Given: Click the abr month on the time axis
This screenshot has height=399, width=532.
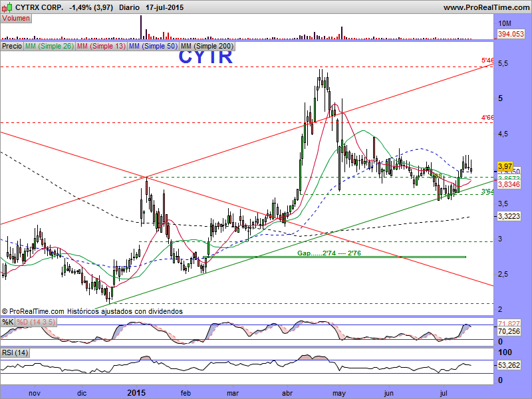Looking at the screenshot, I should pos(287,393).
